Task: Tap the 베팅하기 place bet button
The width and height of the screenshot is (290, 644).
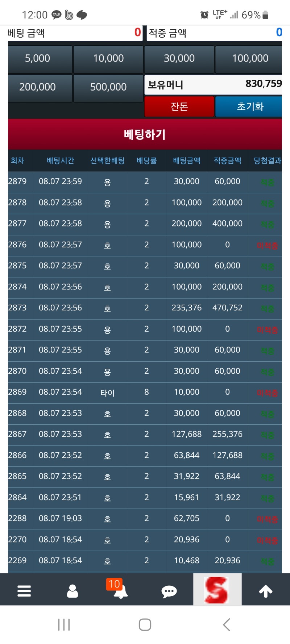Action: (x=145, y=134)
